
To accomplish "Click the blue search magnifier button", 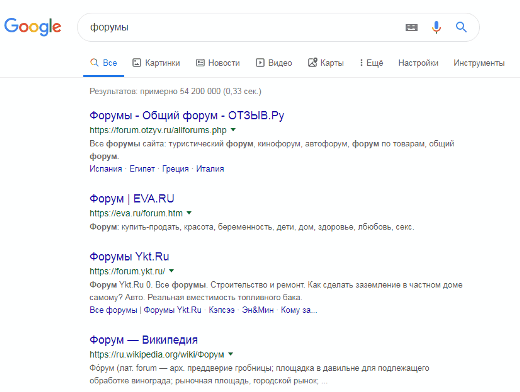I will pos(461,27).
